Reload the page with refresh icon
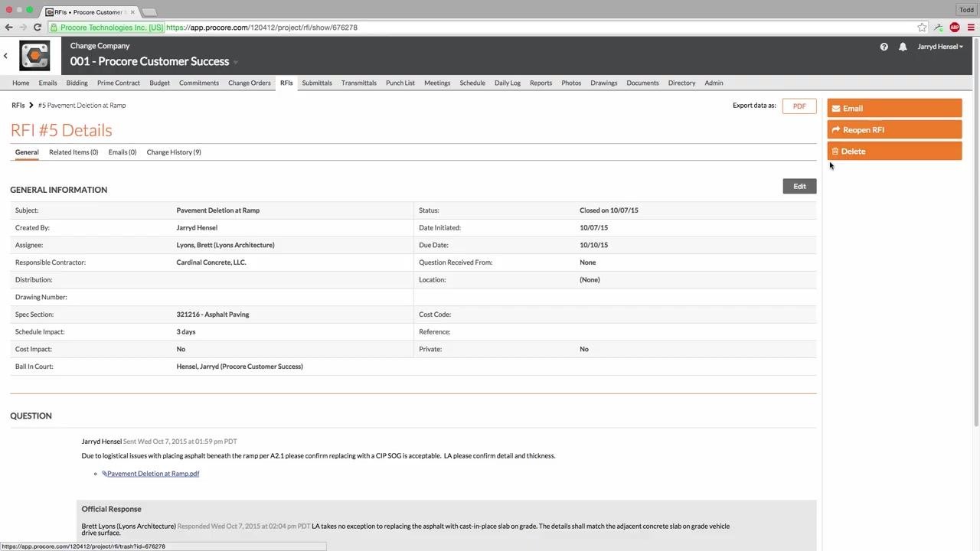This screenshot has height=551, width=980. (38, 28)
